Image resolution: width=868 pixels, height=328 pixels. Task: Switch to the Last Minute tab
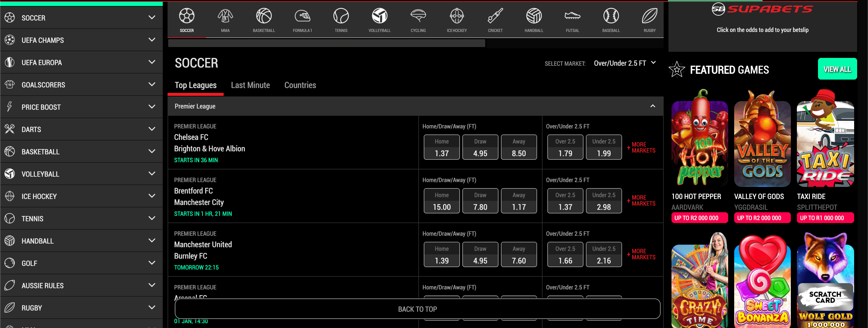coord(250,85)
